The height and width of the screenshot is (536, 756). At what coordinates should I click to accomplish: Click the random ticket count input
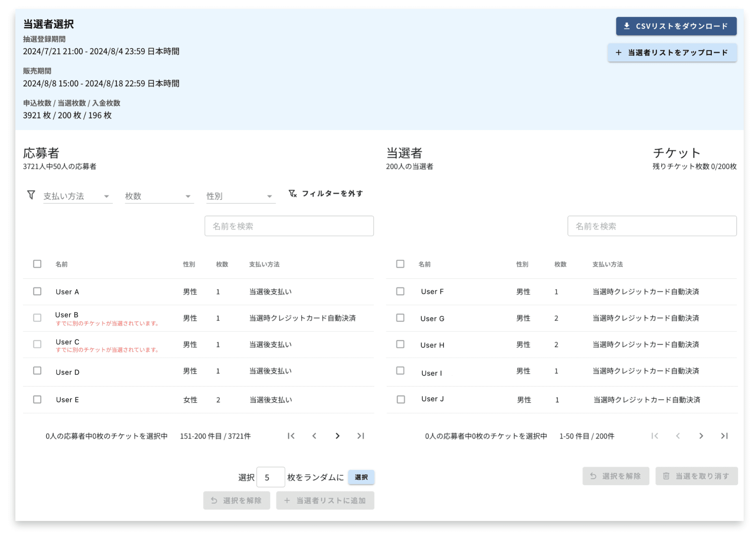pos(270,477)
